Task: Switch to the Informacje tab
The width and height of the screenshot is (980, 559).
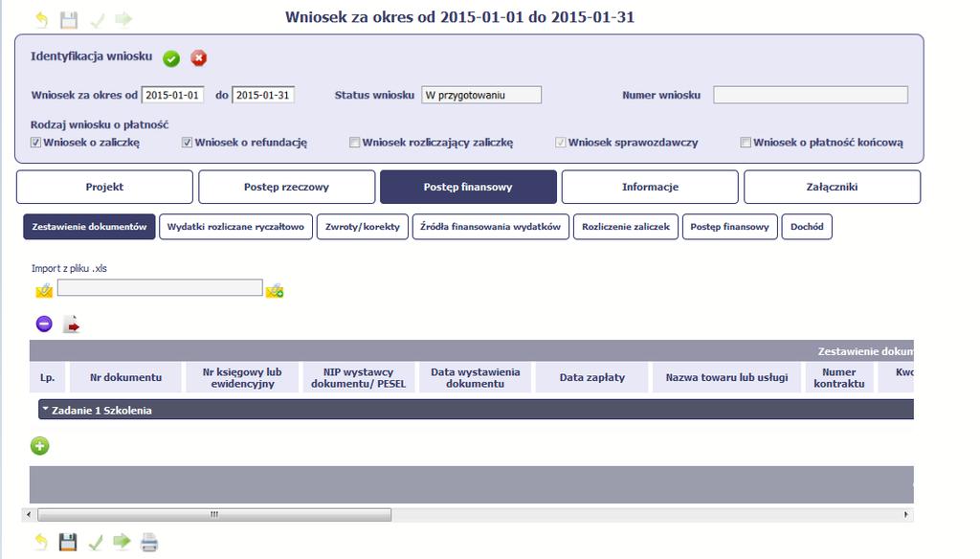Action: click(x=650, y=187)
